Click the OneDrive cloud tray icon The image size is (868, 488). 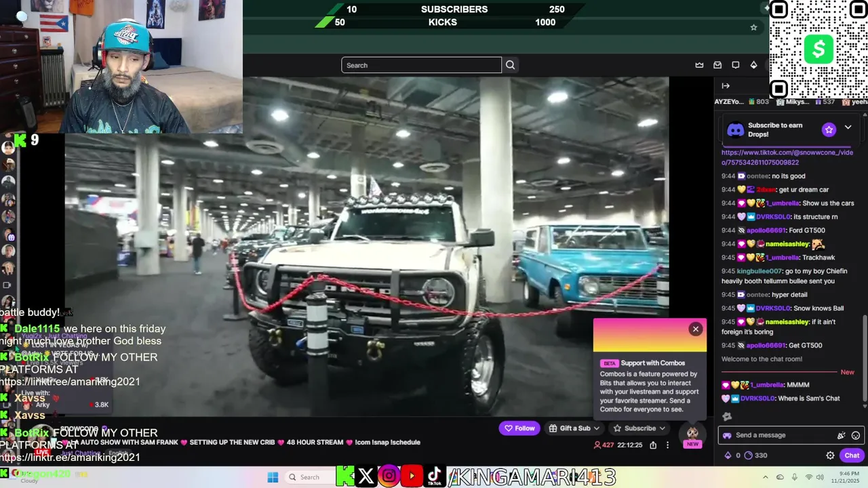click(x=780, y=477)
